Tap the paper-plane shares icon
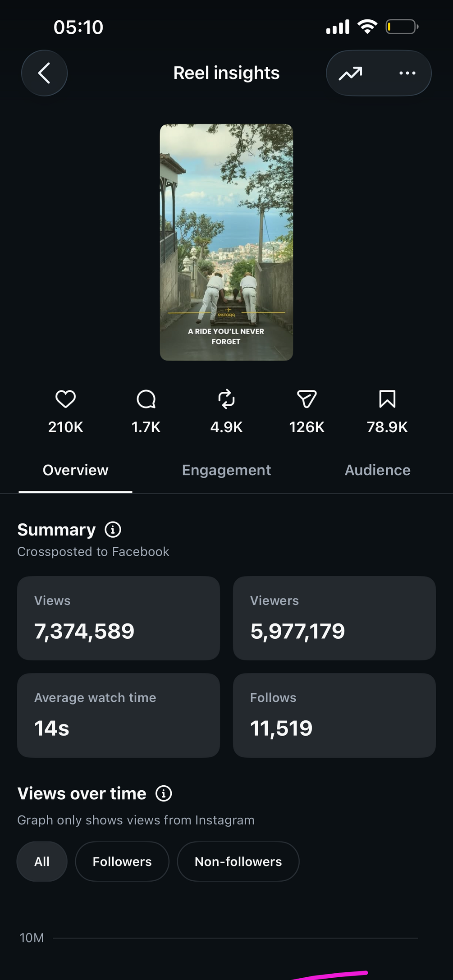This screenshot has width=453, height=980. pyautogui.click(x=307, y=399)
